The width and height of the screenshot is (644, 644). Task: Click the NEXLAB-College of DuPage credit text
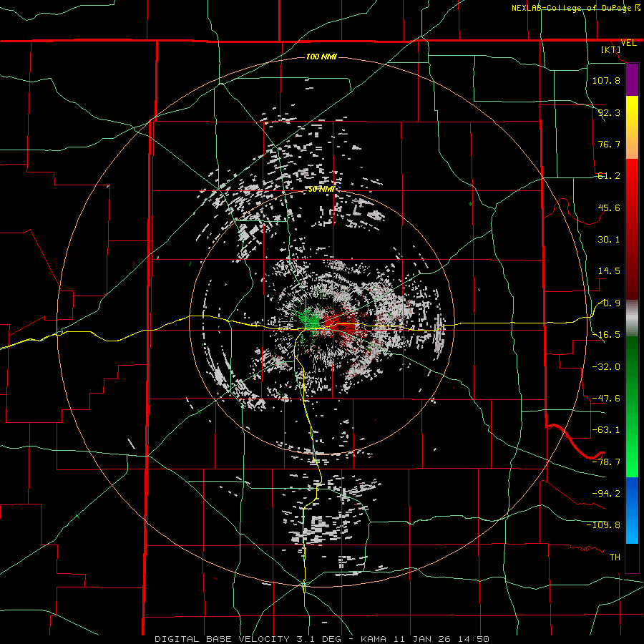pos(575,8)
